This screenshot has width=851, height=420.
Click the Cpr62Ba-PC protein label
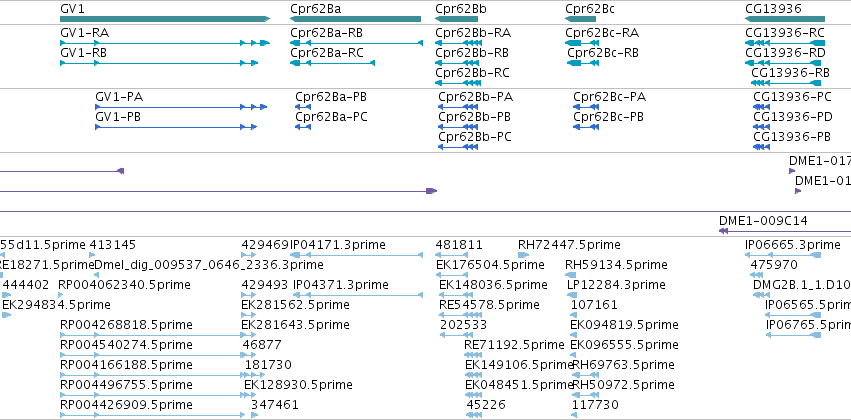point(331,117)
